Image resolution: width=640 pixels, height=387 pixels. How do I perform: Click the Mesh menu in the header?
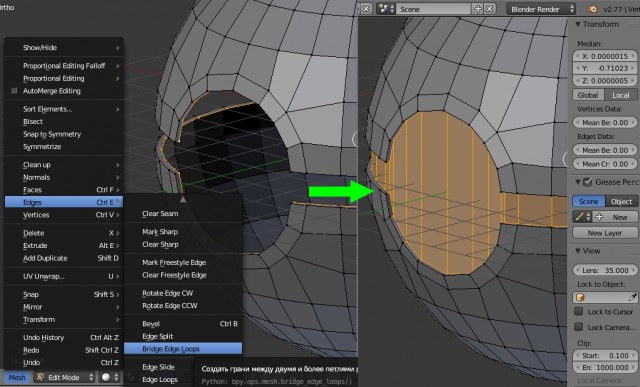[x=17, y=378]
